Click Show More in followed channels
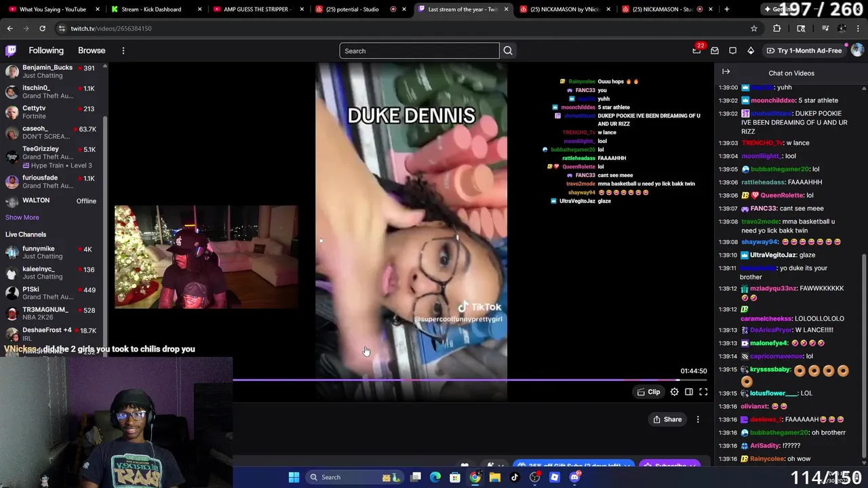Image resolution: width=868 pixels, height=488 pixels. (22, 218)
